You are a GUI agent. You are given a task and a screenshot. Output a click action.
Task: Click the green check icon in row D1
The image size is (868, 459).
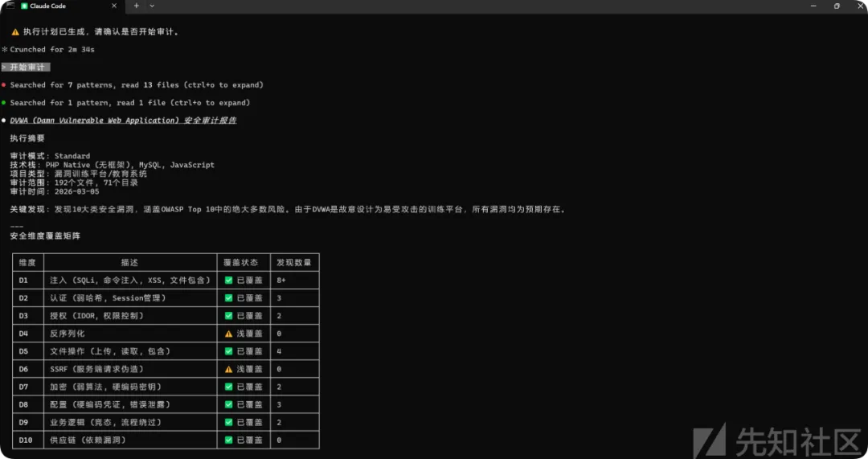pos(228,281)
